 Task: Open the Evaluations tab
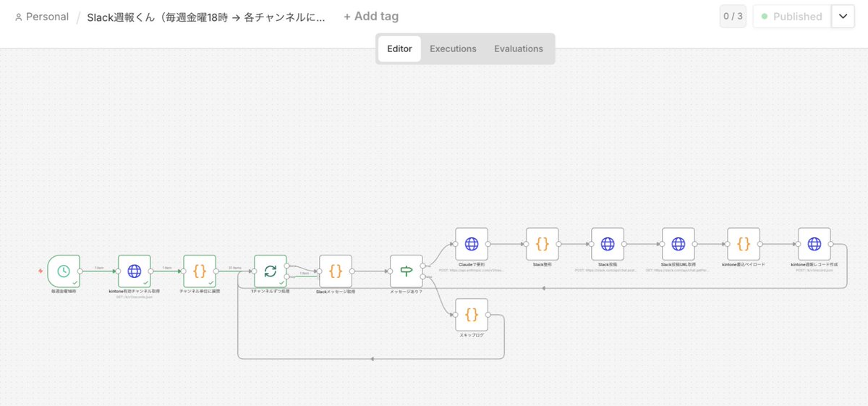click(519, 48)
